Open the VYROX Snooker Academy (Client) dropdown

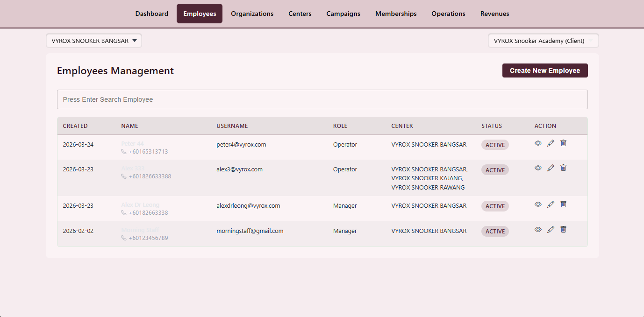(x=544, y=41)
